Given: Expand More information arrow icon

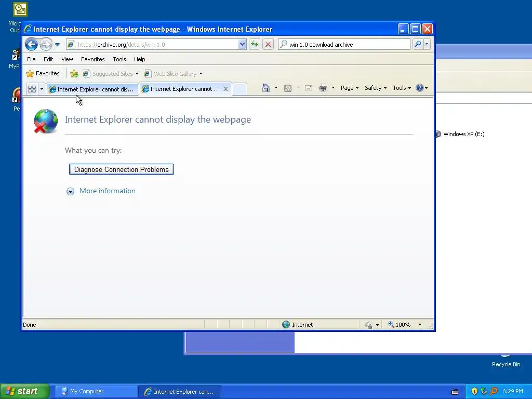Looking at the screenshot, I should pyautogui.click(x=70, y=191).
